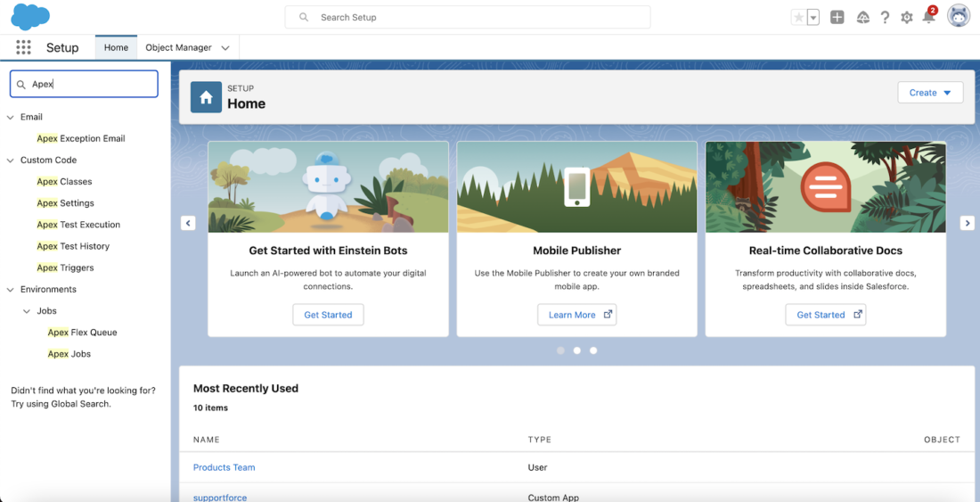Focus the Search Setup field

(x=468, y=18)
